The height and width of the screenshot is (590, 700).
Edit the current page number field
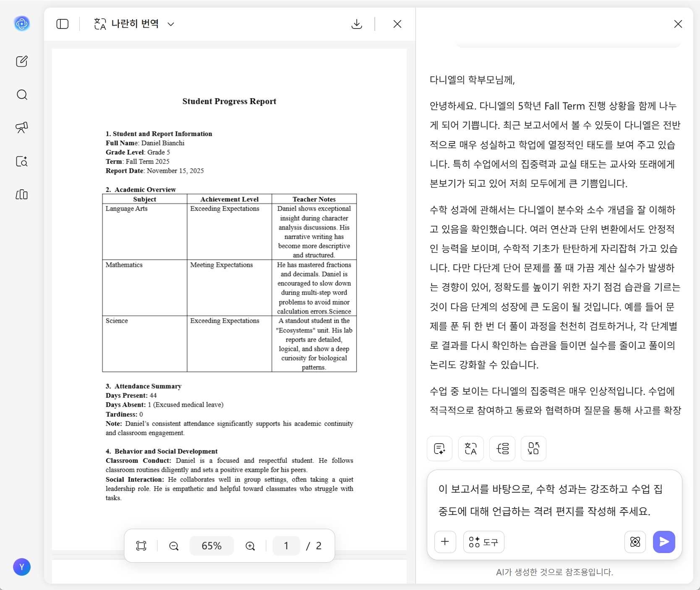(286, 546)
